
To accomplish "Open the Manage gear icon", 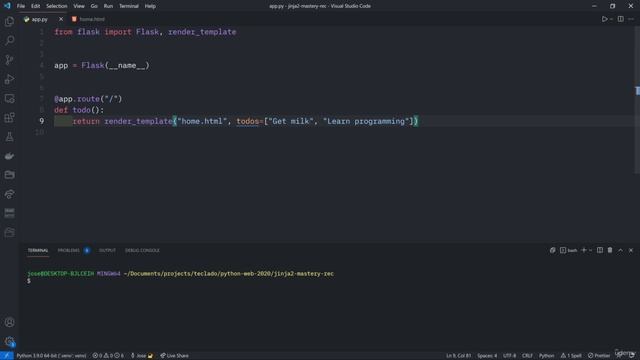I will (9, 341).
